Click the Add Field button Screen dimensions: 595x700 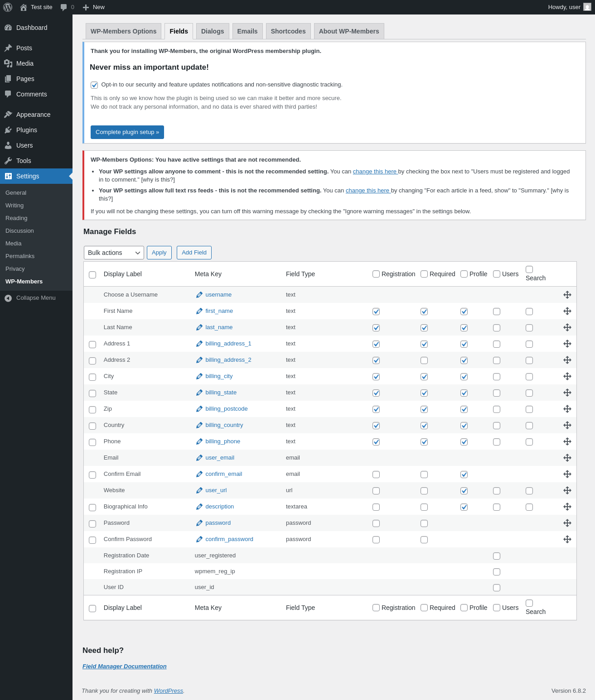coord(194,253)
